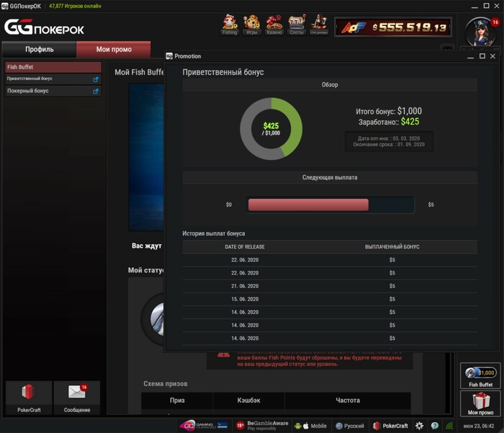Screen dimensions: 504x433
Task: Click the ВЫПЛАЧЕННЫЙ БОНУС column header
Action: click(x=392, y=246)
